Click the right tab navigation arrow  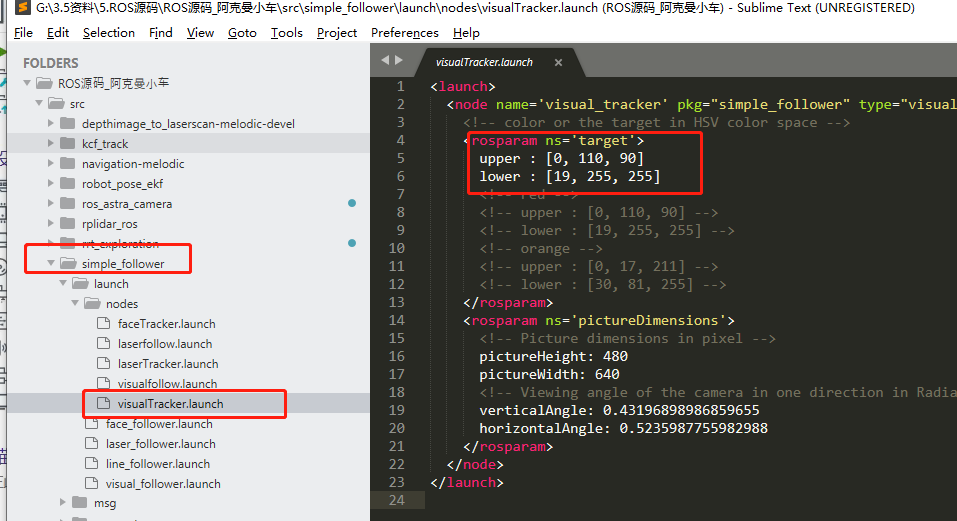coord(398,61)
